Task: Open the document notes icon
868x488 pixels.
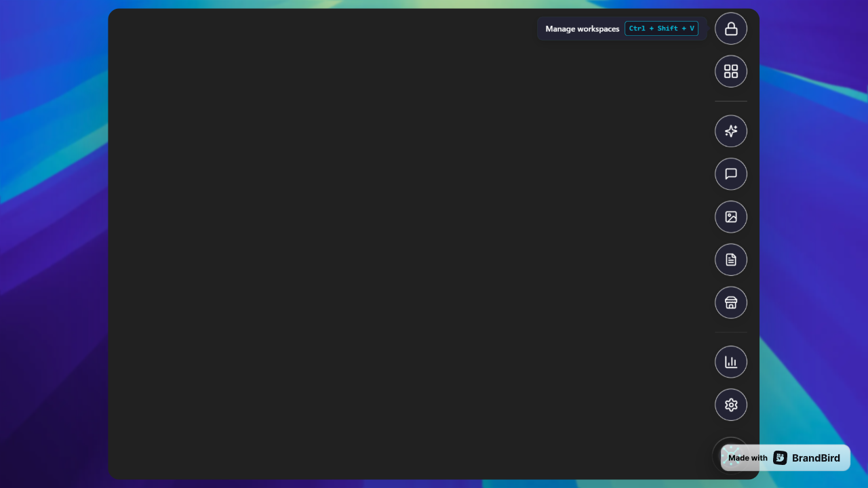Action: (730, 260)
